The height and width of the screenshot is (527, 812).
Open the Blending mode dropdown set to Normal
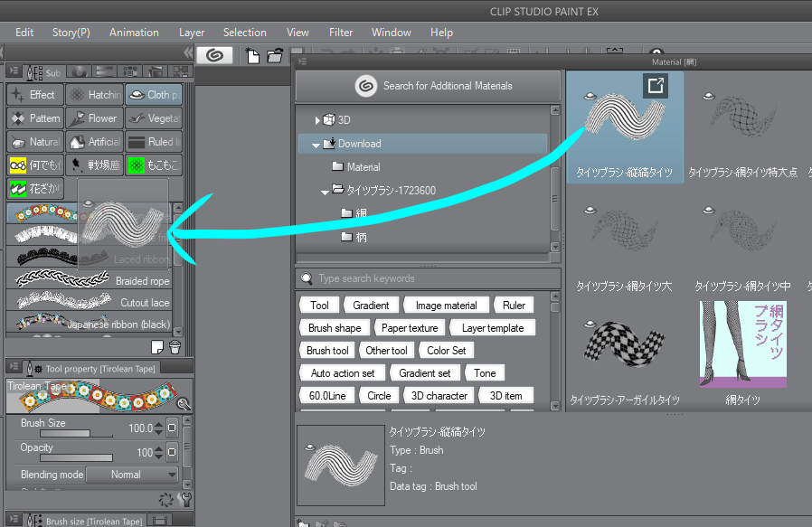click(x=131, y=475)
